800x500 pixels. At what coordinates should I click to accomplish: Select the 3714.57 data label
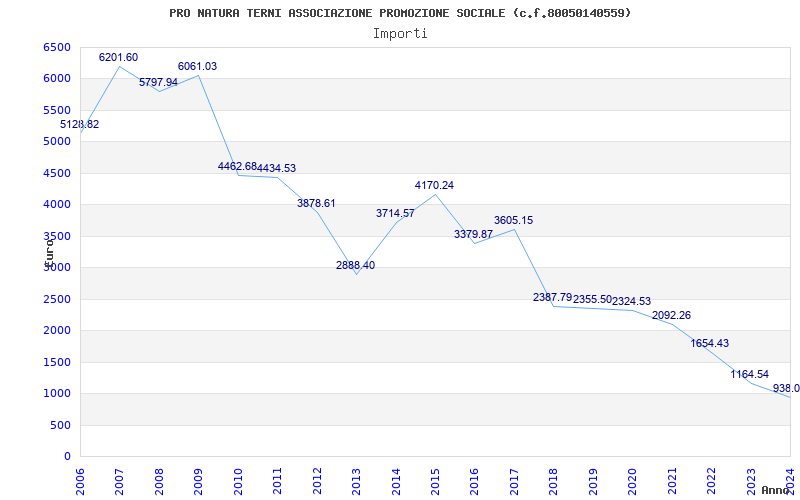(x=395, y=214)
